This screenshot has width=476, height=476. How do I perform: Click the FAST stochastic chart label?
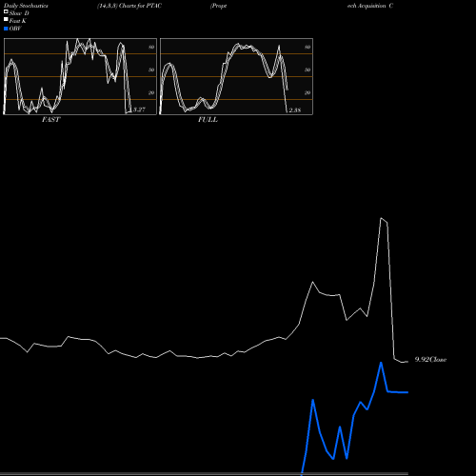pyautogui.click(x=50, y=120)
